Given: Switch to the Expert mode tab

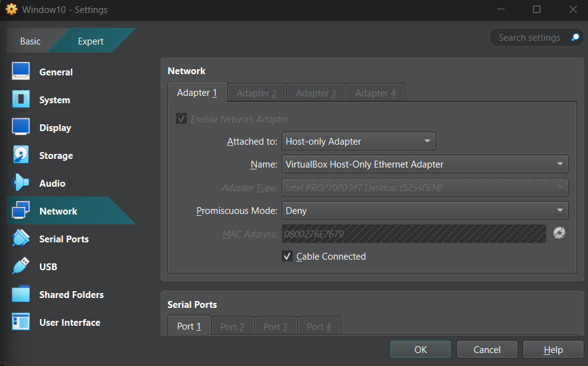Looking at the screenshot, I should pyautogui.click(x=90, y=41).
